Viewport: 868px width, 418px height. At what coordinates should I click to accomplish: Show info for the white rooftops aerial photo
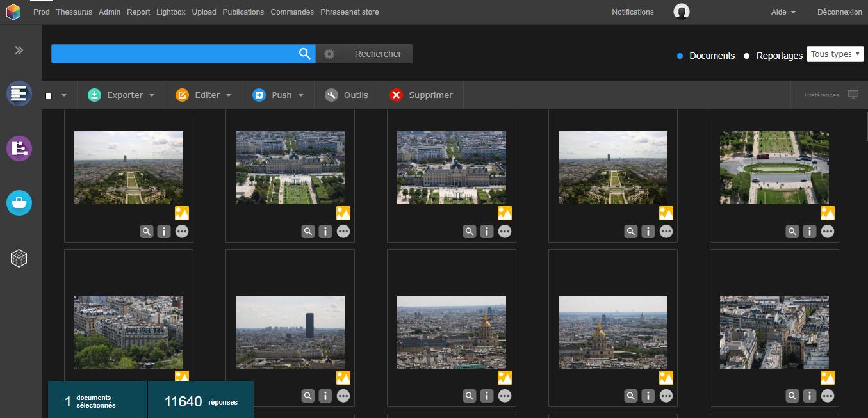(810, 396)
